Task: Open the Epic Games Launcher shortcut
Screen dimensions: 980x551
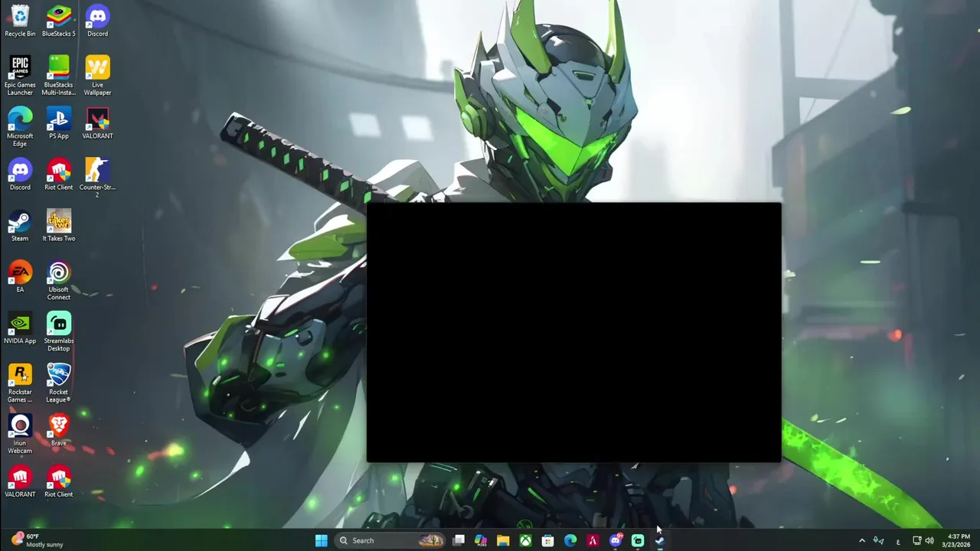Action: pyautogui.click(x=20, y=75)
